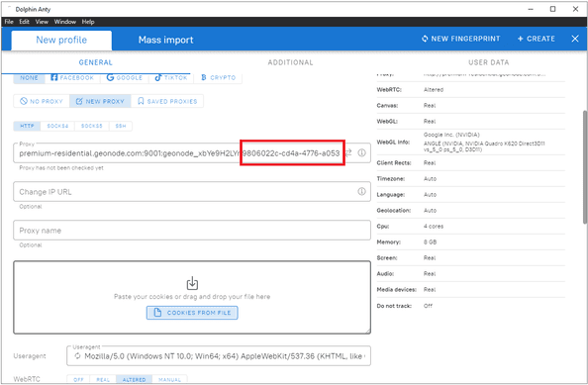Click the Google G logo icon

click(110, 77)
